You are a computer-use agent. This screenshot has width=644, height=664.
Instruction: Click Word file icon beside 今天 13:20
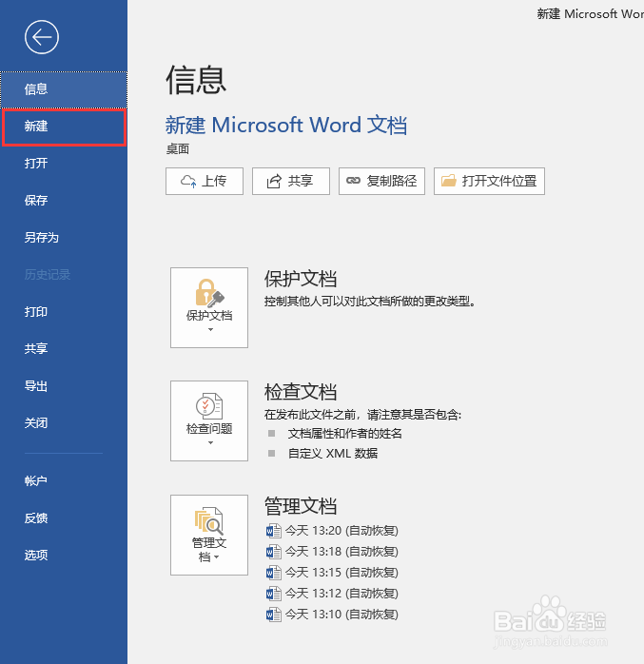click(274, 531)
